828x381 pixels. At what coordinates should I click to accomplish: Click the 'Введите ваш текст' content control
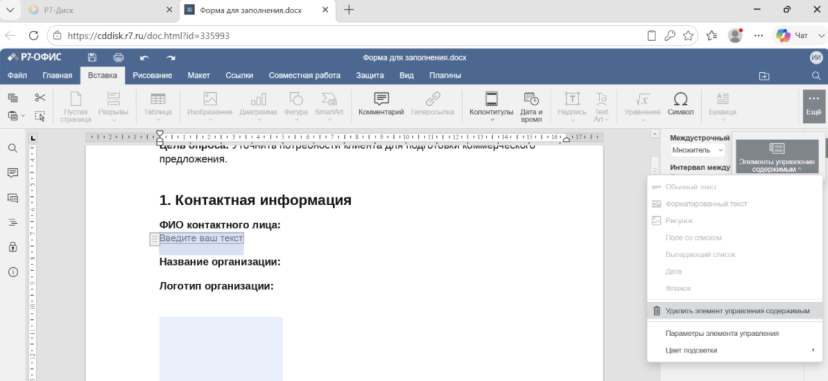[x=201, y=238]
